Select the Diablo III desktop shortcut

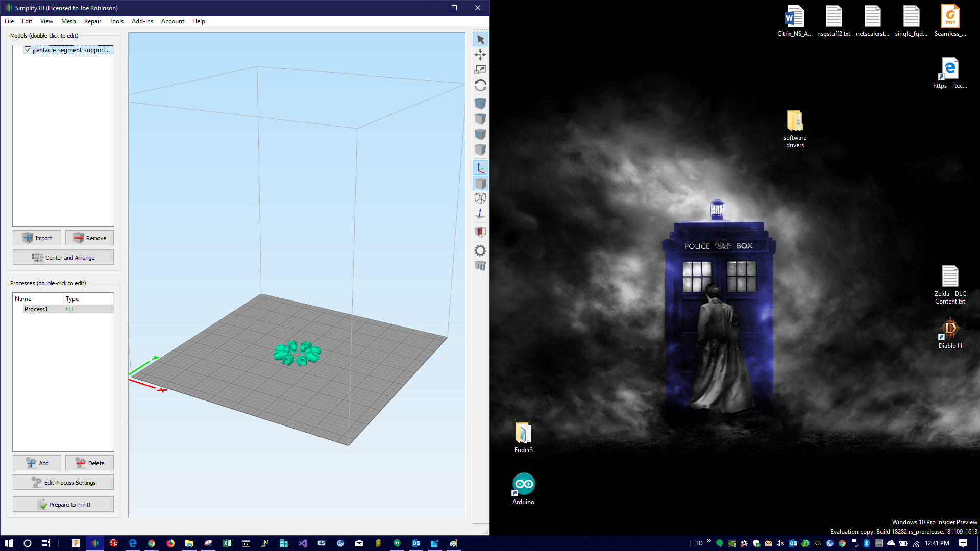click(x=950, y=333)
